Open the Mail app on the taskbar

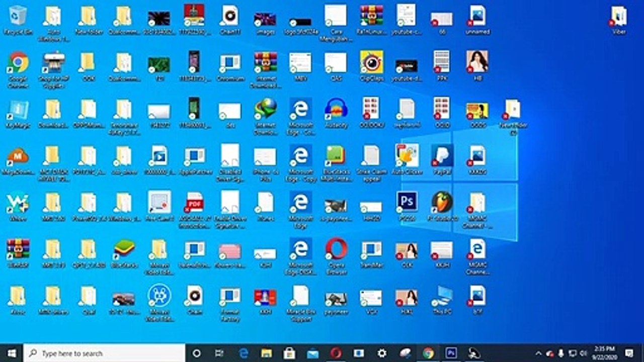click(312, 353)
